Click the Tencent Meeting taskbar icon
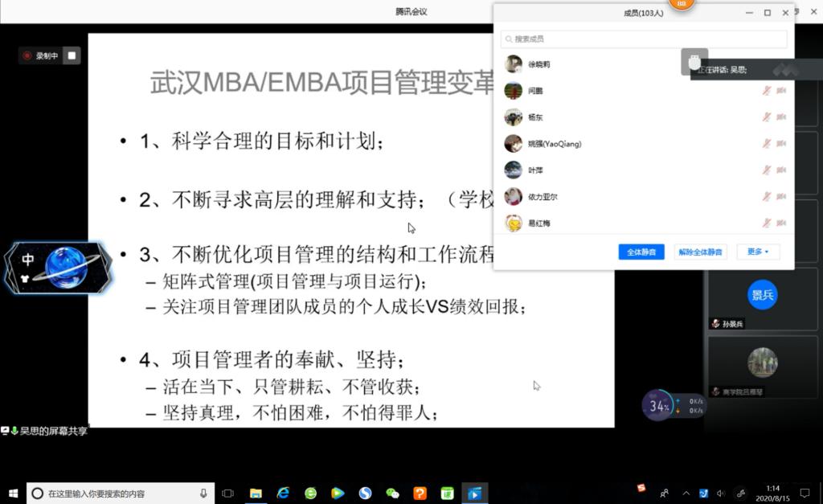 point(474,493)
